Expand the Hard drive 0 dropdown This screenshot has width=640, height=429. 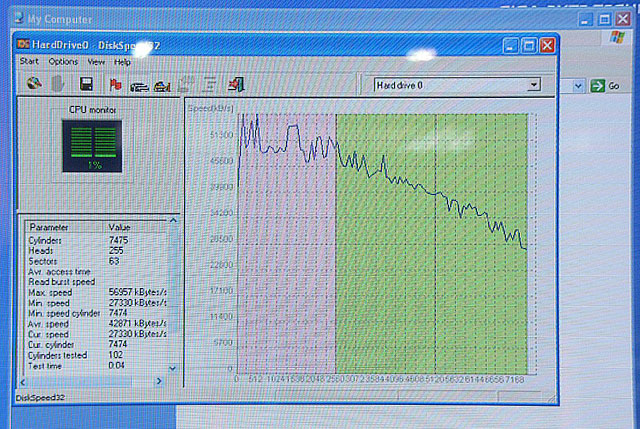pyautogui.click(x=534, y=85)
